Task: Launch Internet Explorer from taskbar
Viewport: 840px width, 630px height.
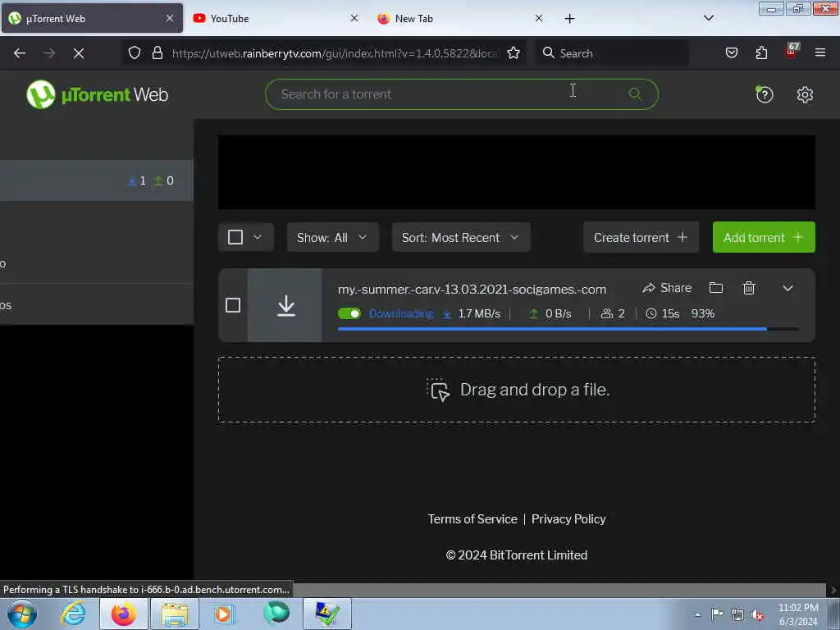Action: point(73,614)
